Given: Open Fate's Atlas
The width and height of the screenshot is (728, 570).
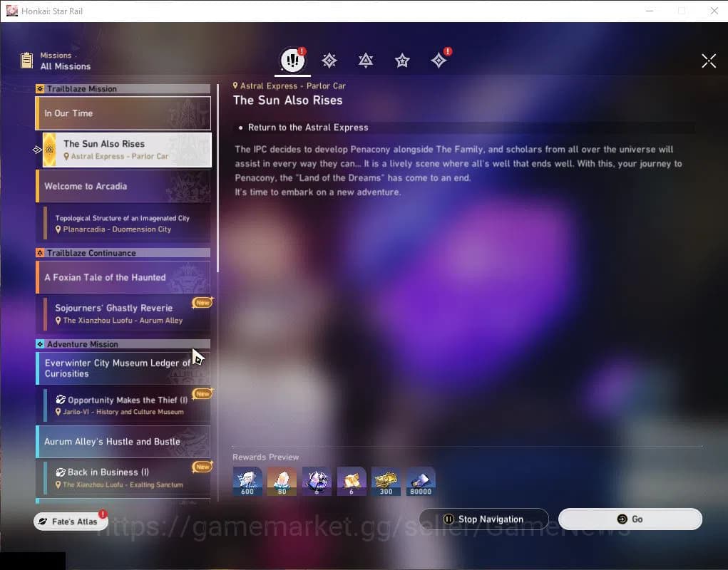Looking at the screenshot, I should [71, 522].
